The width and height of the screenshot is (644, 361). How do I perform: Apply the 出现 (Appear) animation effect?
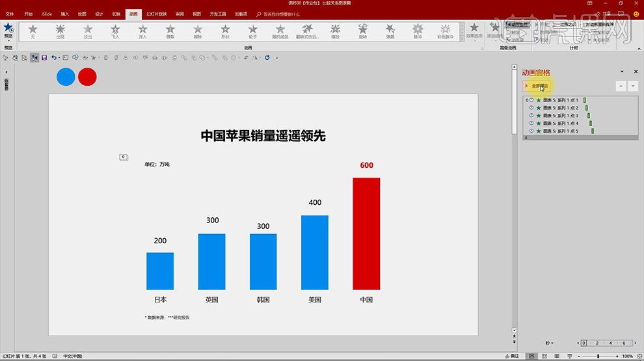60,32
